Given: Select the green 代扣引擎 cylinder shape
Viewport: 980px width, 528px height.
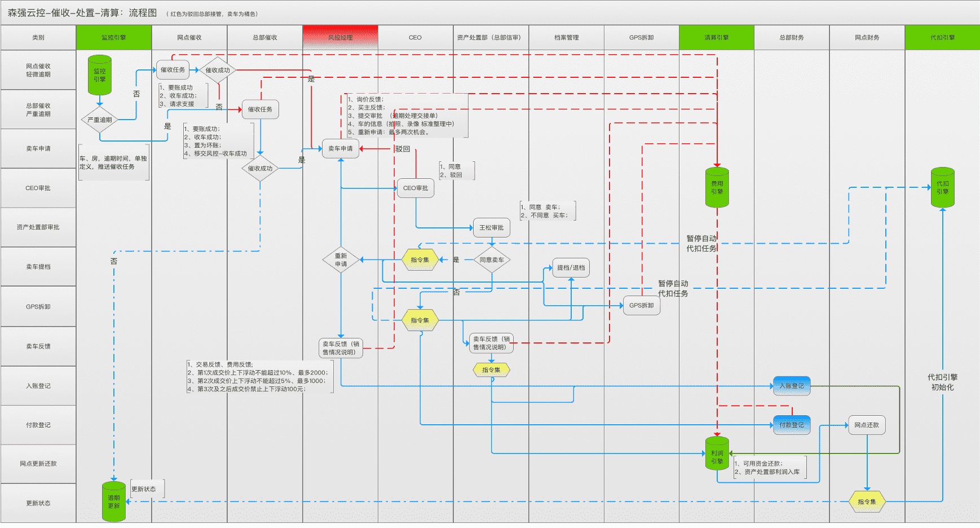Looking at the screenshot, I should pyautogui.click(x=943, y=187).
